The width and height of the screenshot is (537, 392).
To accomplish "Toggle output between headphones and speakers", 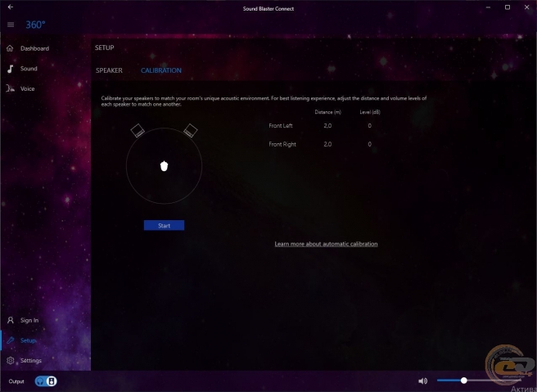I will coord(46,381).
